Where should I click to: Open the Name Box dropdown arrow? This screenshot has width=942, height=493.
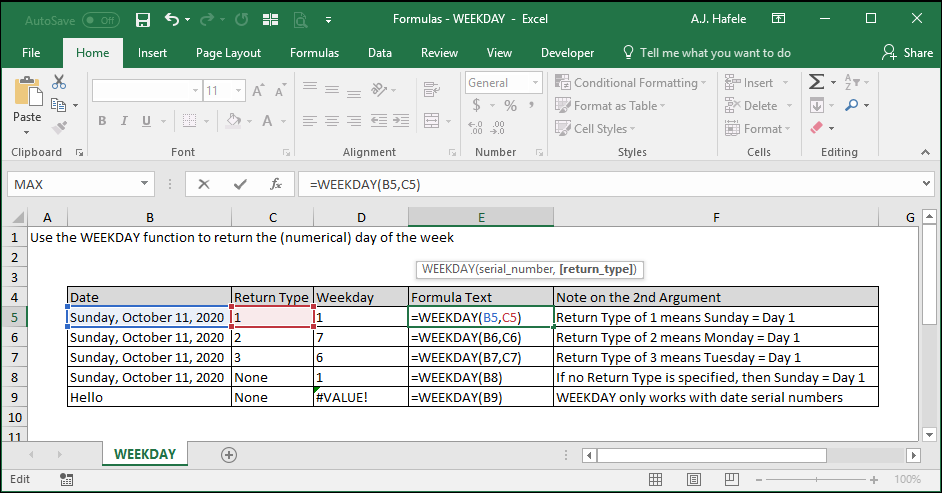click(144, 184)
